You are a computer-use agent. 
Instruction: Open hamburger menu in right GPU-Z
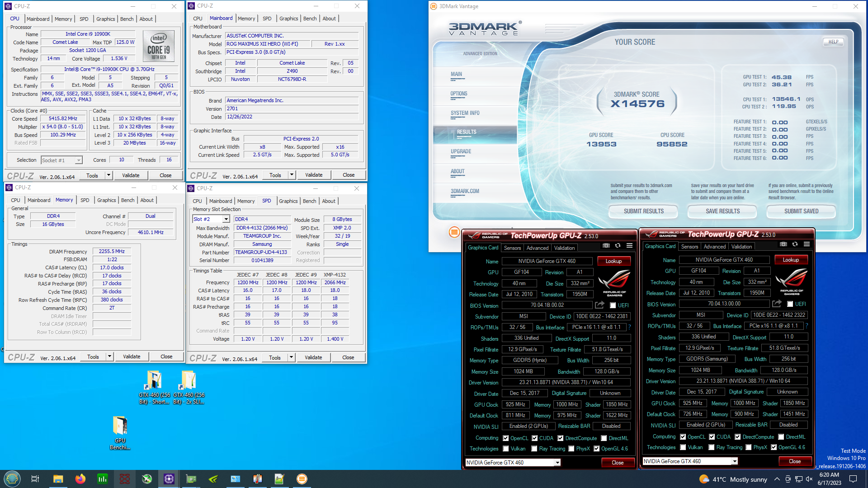coord(807,244)
